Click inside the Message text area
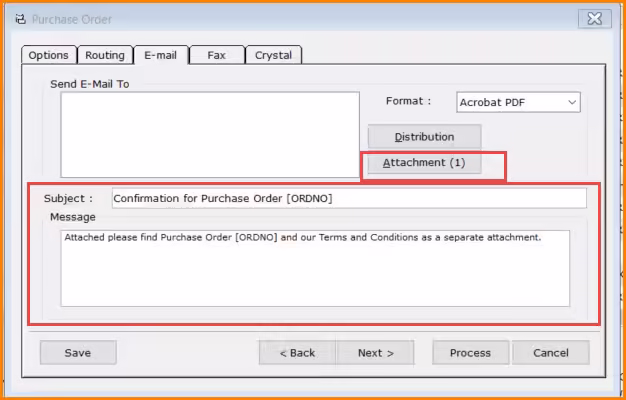The image size is (626, 400). (x=315, y=268)
